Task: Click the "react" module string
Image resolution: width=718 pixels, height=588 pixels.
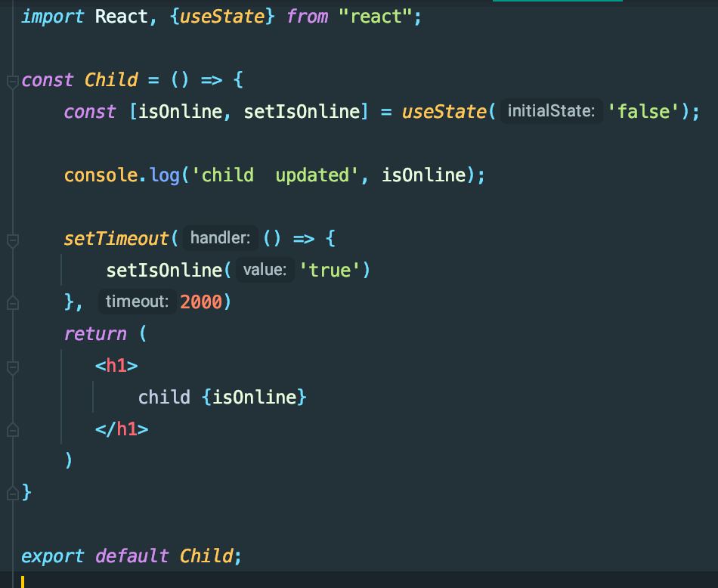Action: [x=376, y=17]
